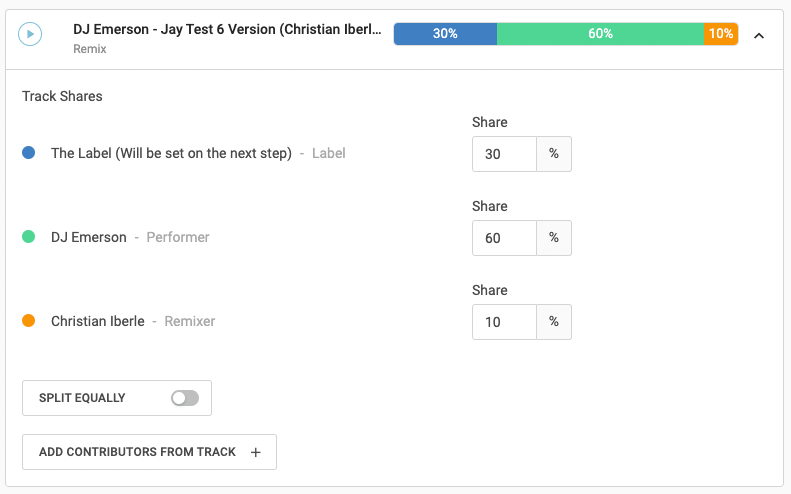Click the orange dot beside Christian Iberle
This screenshot has width=791, height=494.
coord(29,321)
